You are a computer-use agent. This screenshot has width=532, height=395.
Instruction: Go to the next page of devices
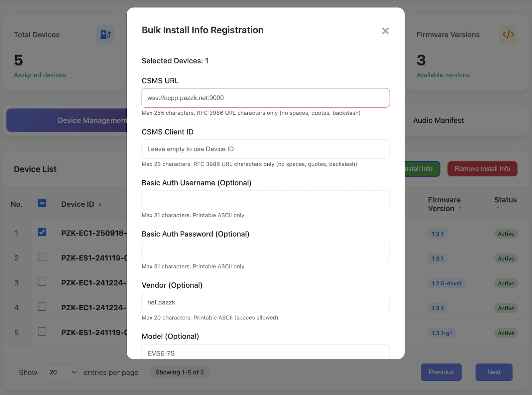tap(494, 372)
